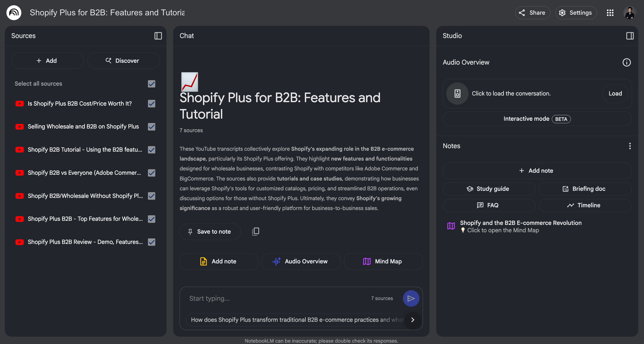Click YouTube icon for Shopify B2B Tutorial
644x344 pixels.
19,150
